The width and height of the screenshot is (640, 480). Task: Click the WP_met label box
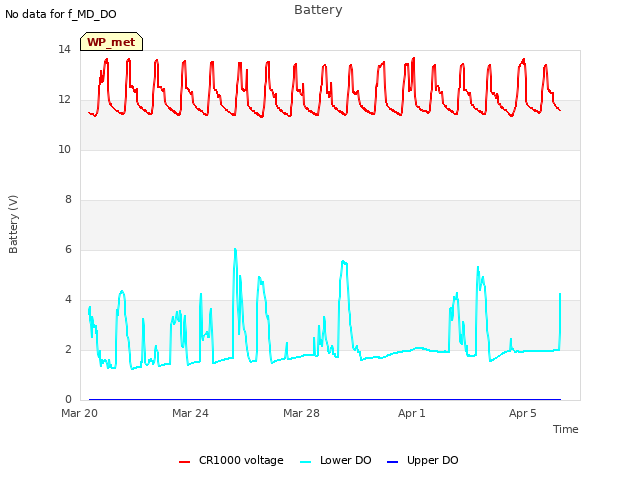(x=111, y=42)
